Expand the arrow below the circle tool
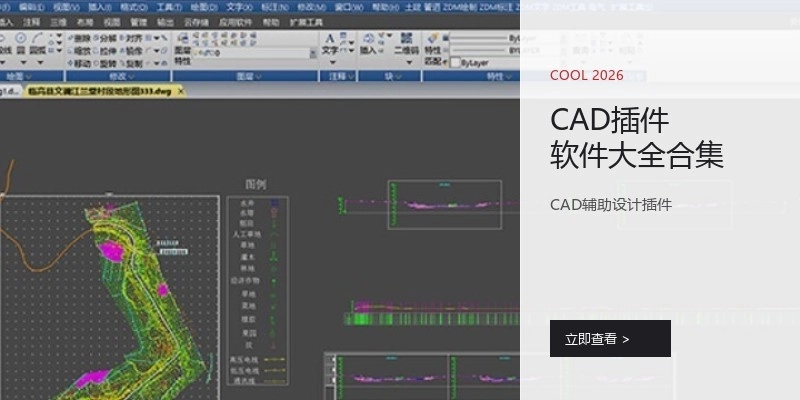 point(22,62)
